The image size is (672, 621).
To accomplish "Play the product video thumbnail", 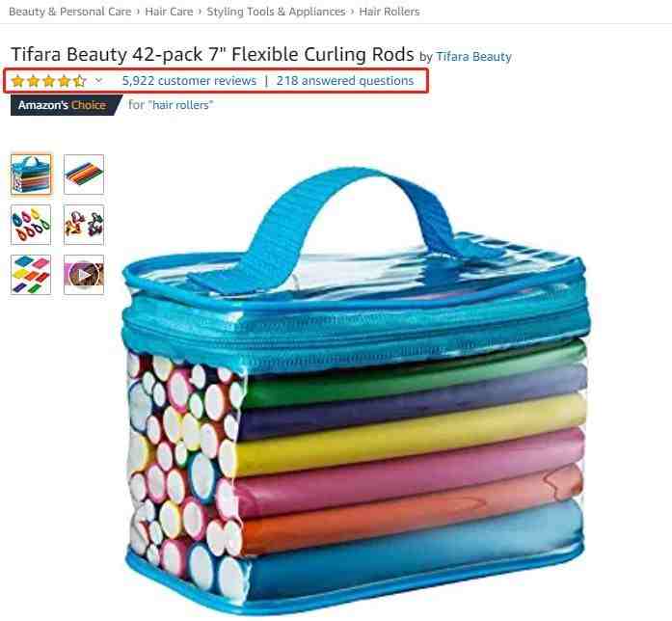I will [84, 275].
